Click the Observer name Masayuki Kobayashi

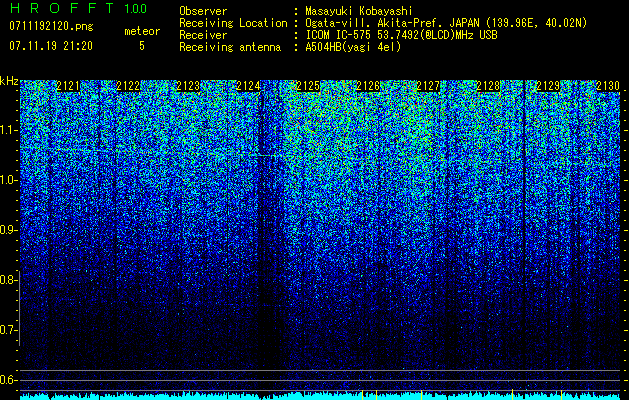point(359,11)
